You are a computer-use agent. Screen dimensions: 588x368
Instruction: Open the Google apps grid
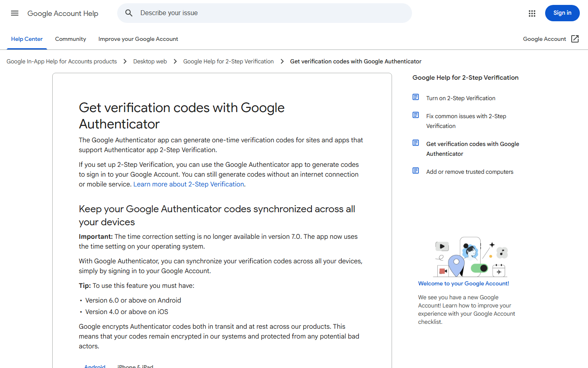tap(532, 13)
